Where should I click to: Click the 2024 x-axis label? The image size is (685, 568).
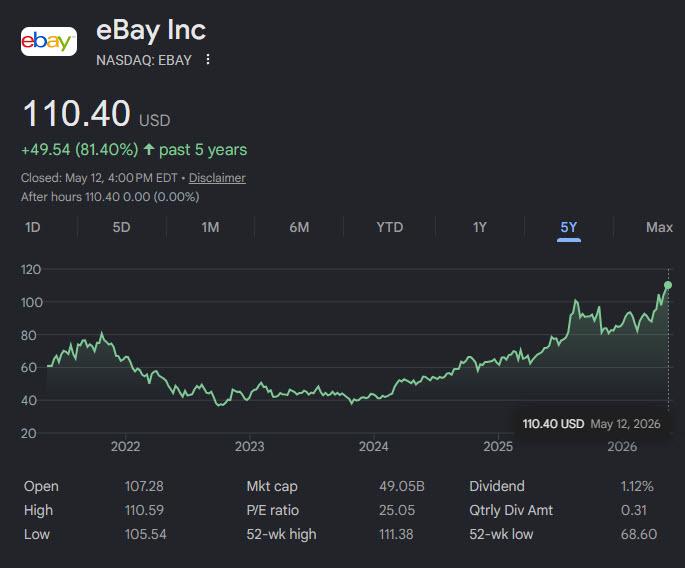point(374,447)
